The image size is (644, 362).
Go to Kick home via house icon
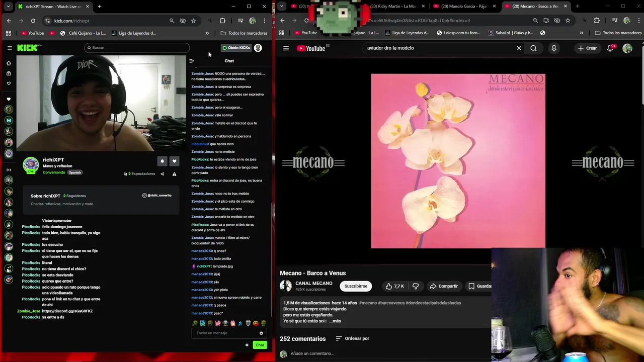click(x=9, y=63)
